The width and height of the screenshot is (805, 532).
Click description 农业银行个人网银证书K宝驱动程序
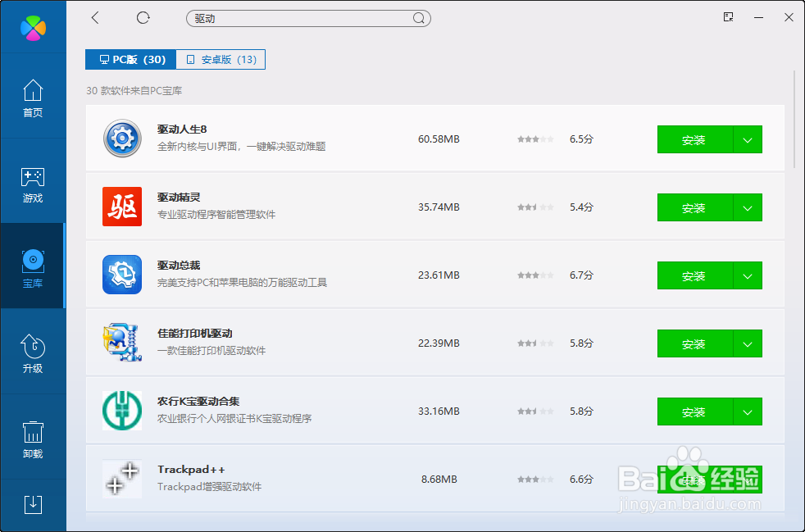tap(234, 419)
